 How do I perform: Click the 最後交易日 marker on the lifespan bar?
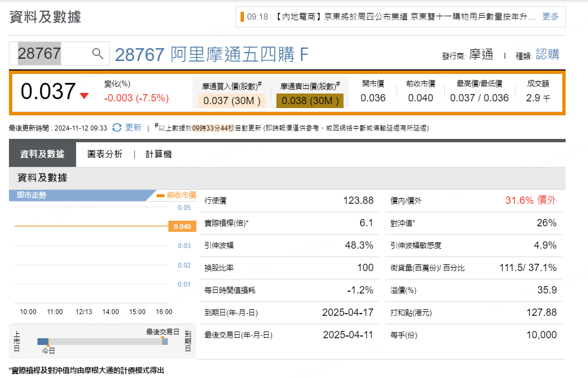point(162,332)
